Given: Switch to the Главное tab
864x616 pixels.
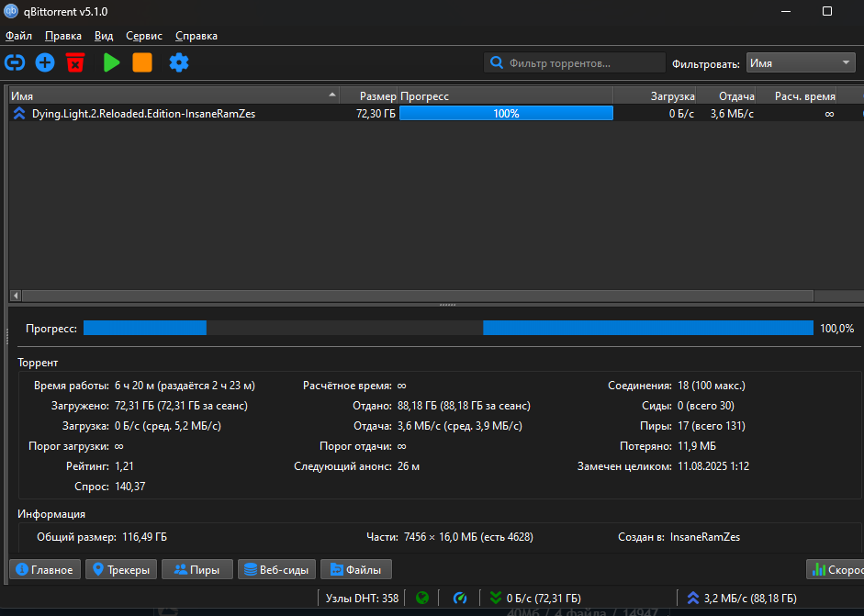Looking at the screenshot, I should [x=45, y=569].
